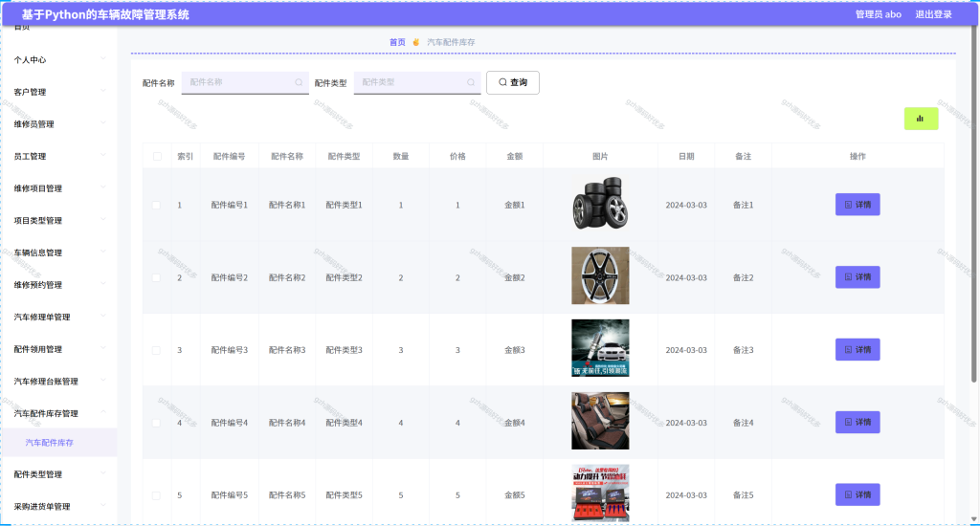
Task: Open the tires image in row 1
Action: pyautogui.click(x=600, y=205)
